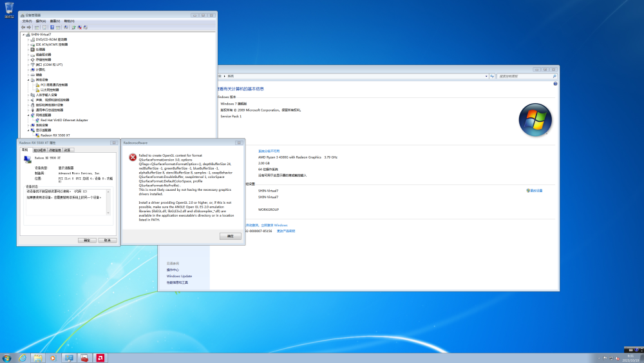Click the taskbar clock showing date and time
Image resolution: width=644 pixels, height=363 pixels.
(x=631, y=358)
